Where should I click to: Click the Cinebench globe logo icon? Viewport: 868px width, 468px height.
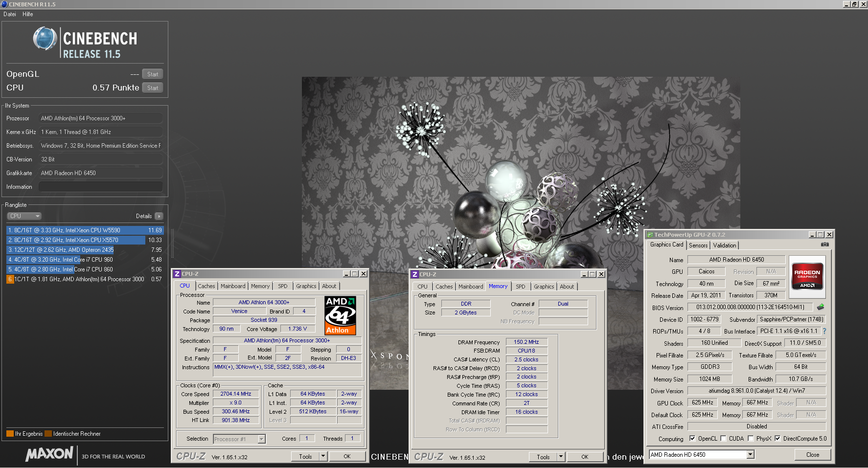point(45,39)
